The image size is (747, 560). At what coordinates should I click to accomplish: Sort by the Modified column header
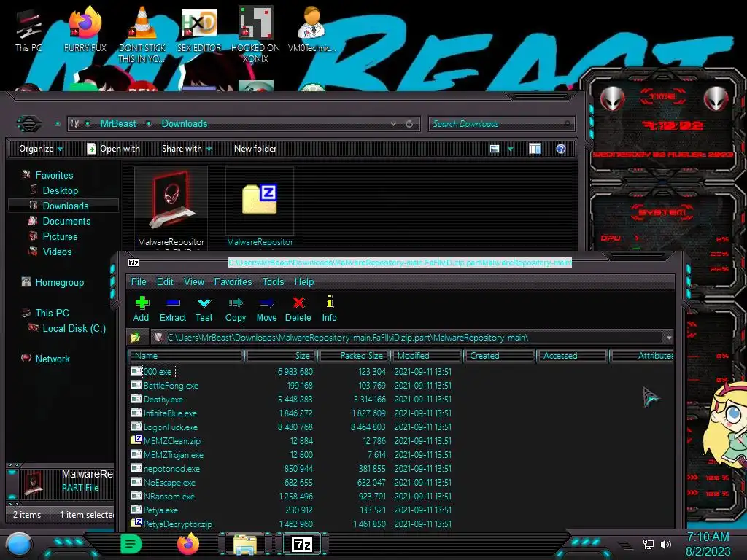(x=426, y=356)
